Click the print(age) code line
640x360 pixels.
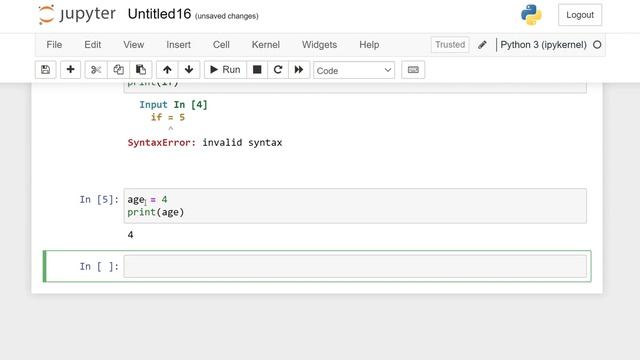pos(156,212)
